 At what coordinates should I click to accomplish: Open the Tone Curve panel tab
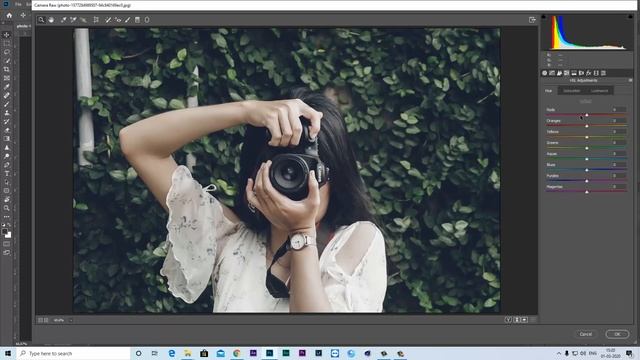[x=552, y=73]
